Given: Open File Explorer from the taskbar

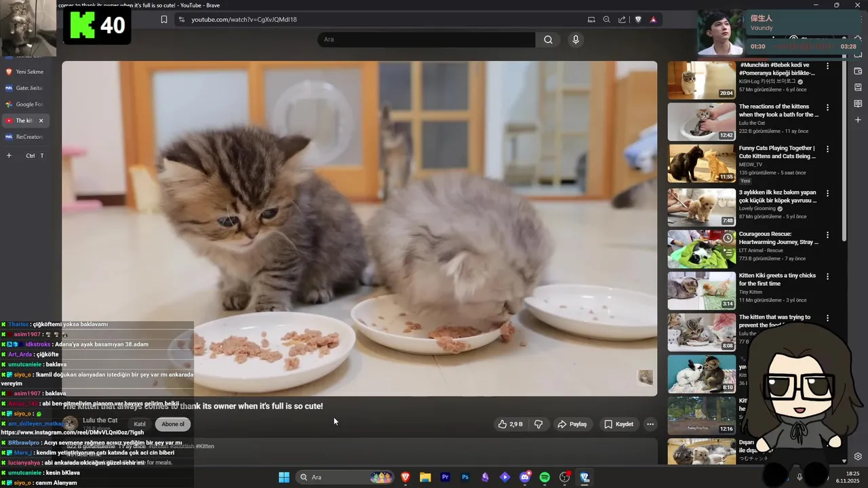Looking at the screenshot, I should (x=425, y=477).
